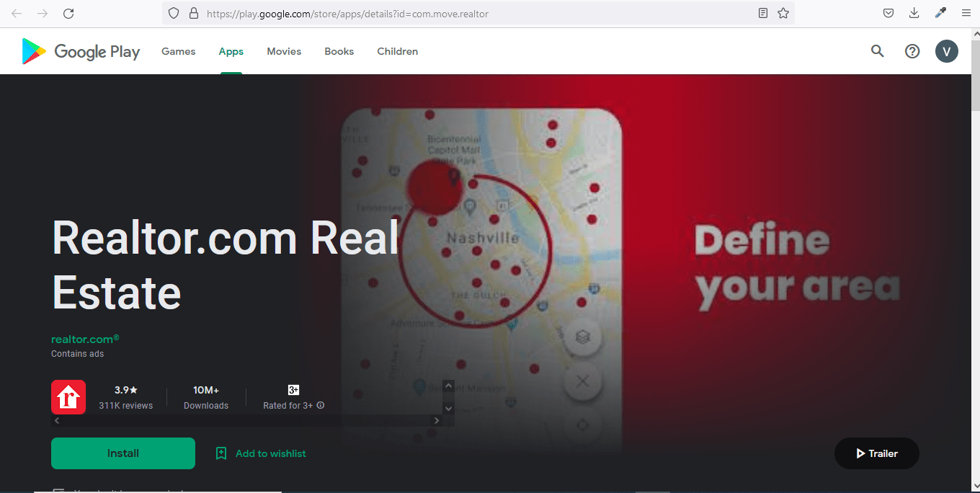980x493 pixels.
Task: Open the help question mark icon
Action: pos(912,51)
